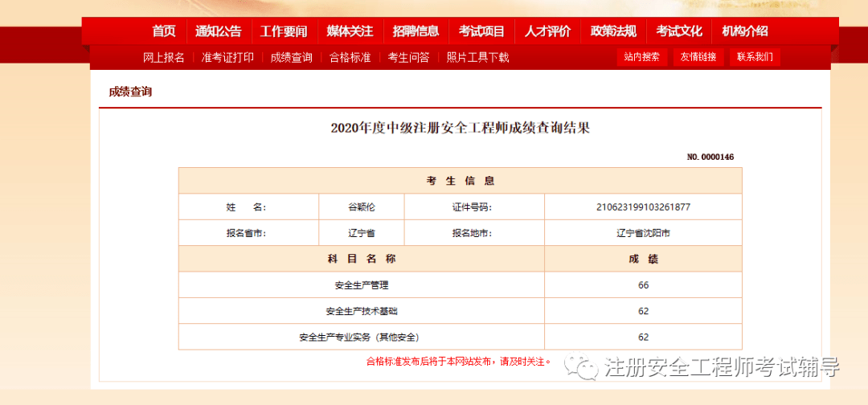Select the 成绩查询 sub-menu link
Screen dimensions: 868x405
[x=291, y=57]
